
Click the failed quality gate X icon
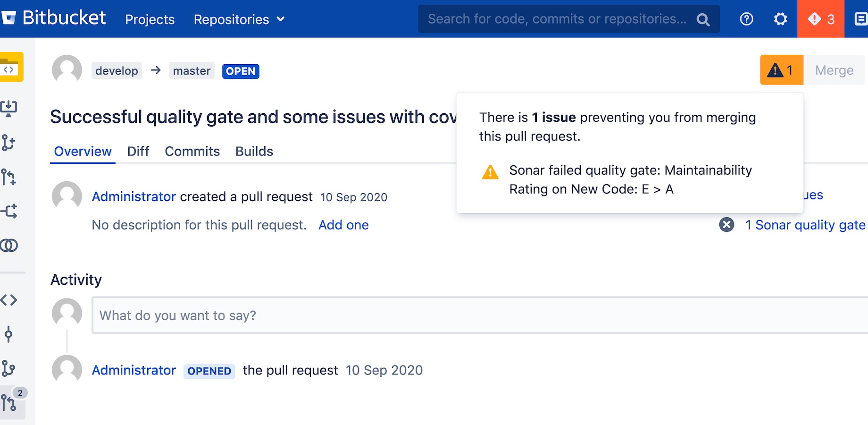[x=726, y=225]
